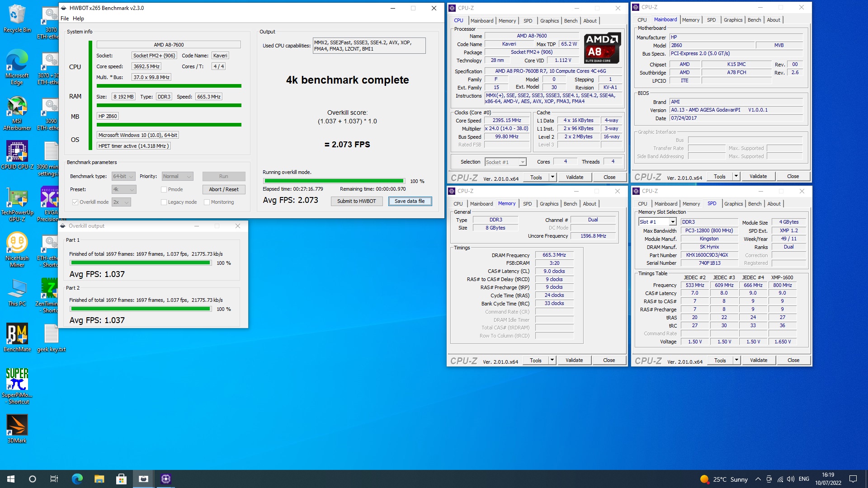Open EVGA Precision desktop icon
Image resolution: width=868 pixels, height=488 pixels.
50,204
